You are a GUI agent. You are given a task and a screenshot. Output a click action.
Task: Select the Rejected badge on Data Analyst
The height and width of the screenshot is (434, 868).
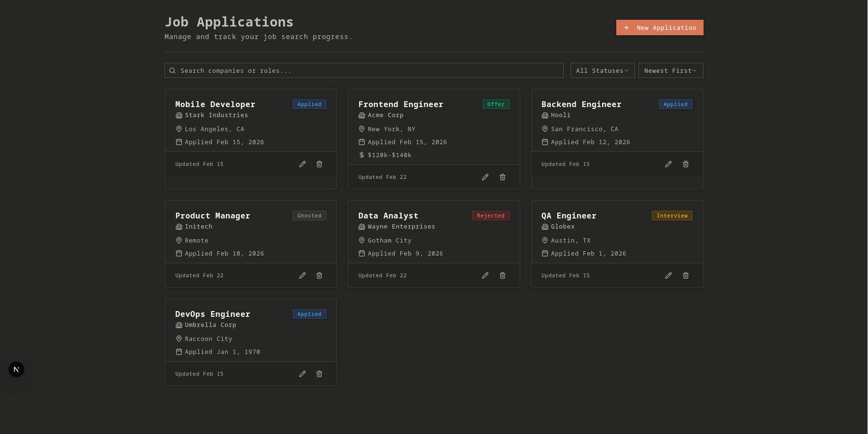click(490, 216)
